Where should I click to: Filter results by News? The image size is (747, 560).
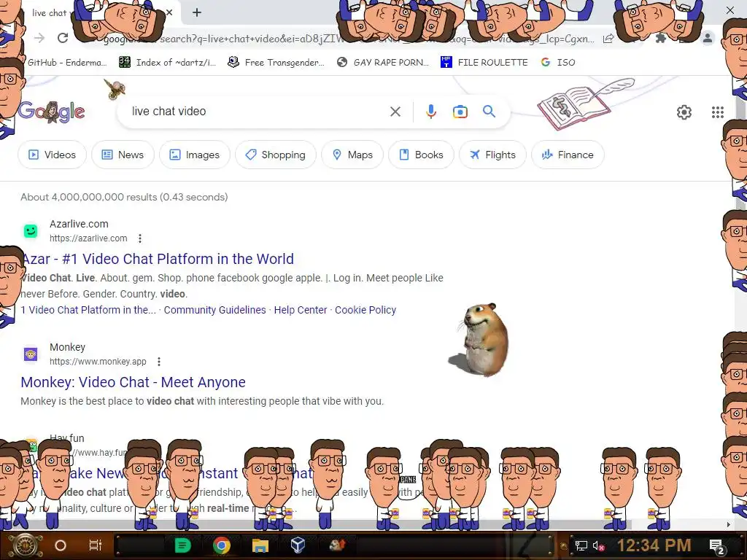[123, 155]
